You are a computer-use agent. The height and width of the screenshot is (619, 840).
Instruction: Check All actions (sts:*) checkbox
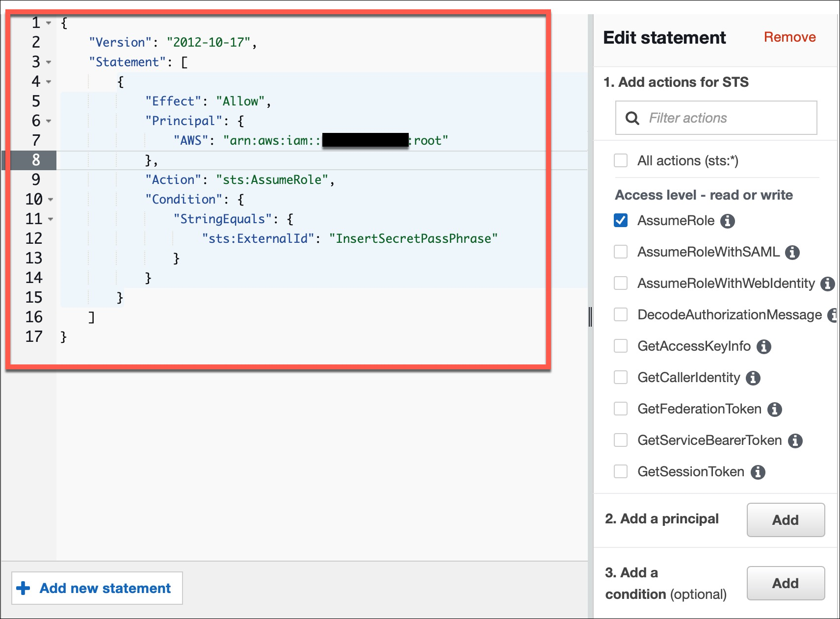point(621,160)
